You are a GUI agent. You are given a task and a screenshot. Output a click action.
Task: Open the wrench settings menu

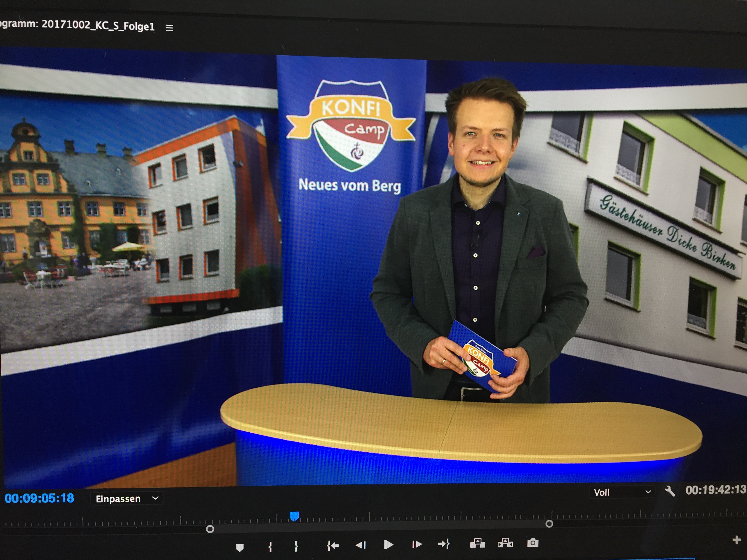pyautogui.click(x=670, y=491)
